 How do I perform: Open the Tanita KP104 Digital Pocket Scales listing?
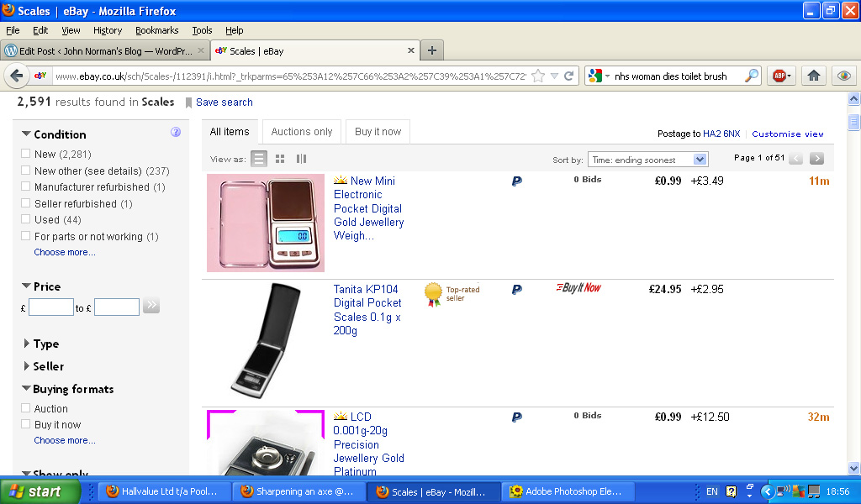pos(367,310)
